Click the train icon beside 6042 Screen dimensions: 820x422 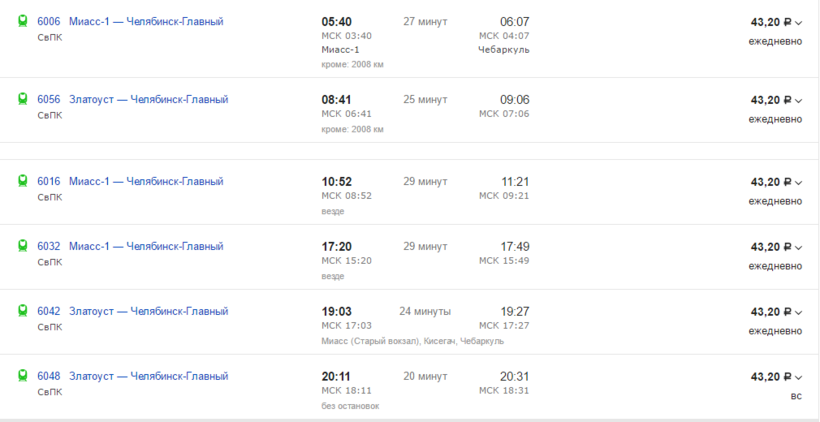click(x=22, y=311)
